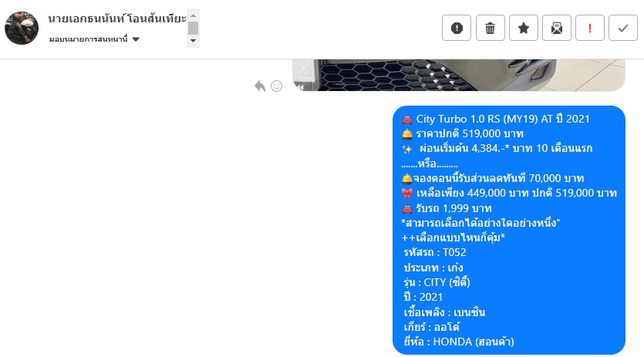Image resolution: width=644 pixels, height=357 pixels.
Task: Click the dropdown arrow beside มอบหมายการสนทนานี้
Action: 136,39
